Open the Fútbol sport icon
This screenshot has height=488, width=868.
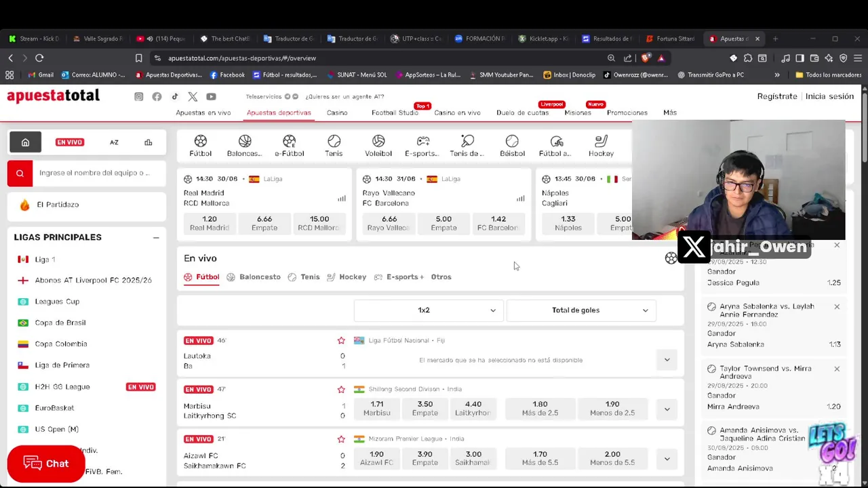(200, 146)
